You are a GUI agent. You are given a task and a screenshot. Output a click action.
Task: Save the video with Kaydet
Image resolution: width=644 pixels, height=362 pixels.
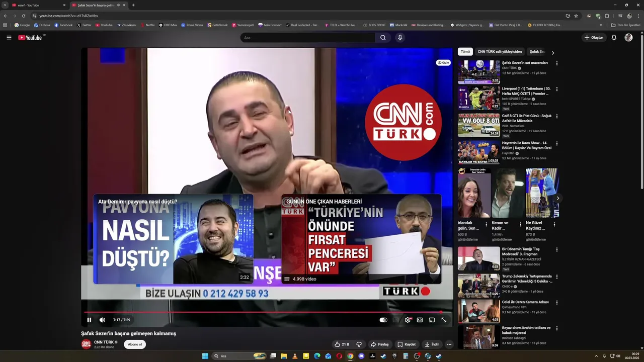407,344
